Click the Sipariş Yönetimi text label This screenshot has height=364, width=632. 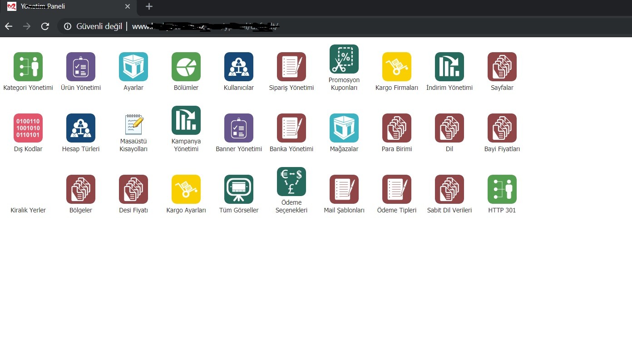(291, 88)
